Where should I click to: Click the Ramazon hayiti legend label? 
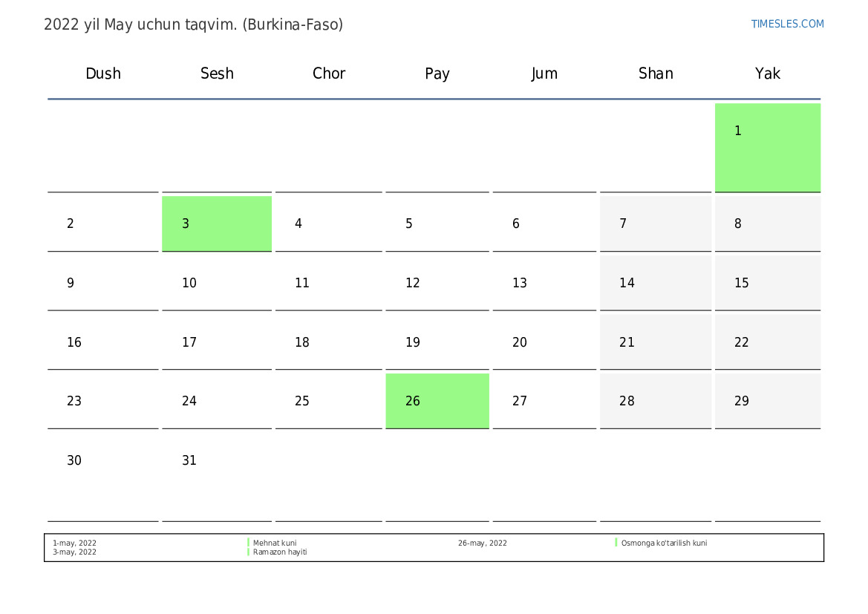click(x=280, y=552)
